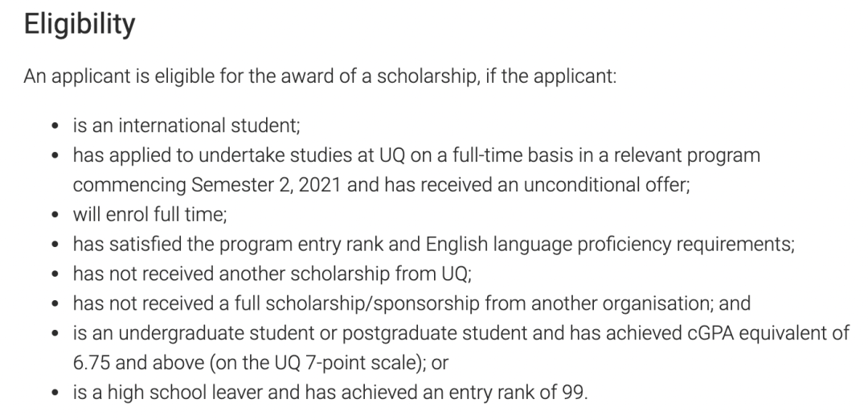This screenshot has width=868, height=420.
Task: Click the 'has applied to undertake studies at UQ' line
Action: click(416, 156)
